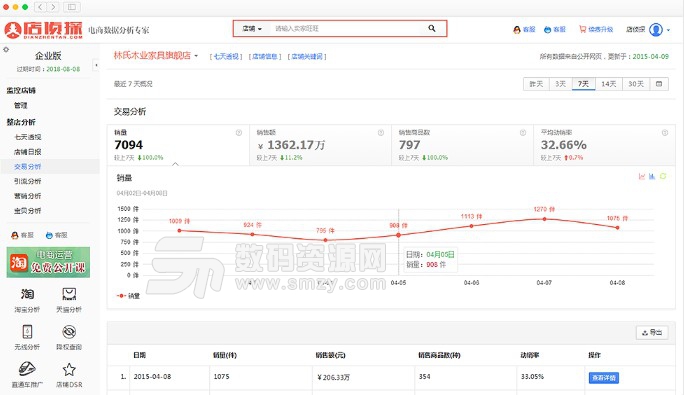684x395 pixels.
Task: Open the blue Wangwang 客服 in header
Action: pyautogui.click(x=554, y=30)
